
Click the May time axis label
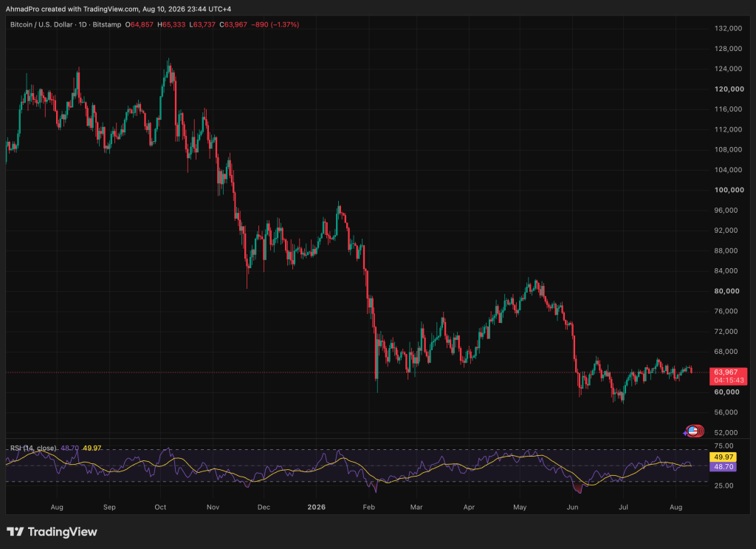click(520, 508)
